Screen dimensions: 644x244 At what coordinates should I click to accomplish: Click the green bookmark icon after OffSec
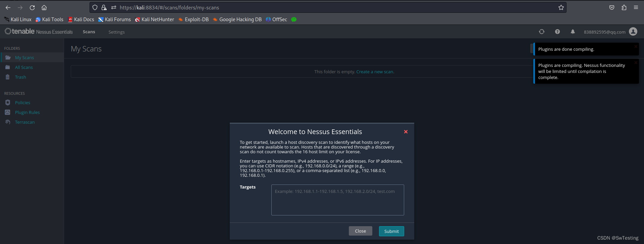coord(294,19)
